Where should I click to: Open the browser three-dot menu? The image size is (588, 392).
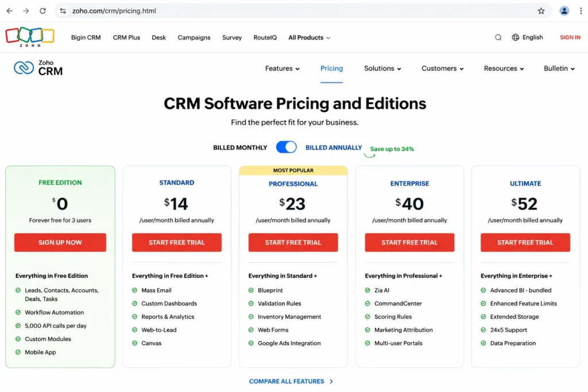(x=581, y=11)
